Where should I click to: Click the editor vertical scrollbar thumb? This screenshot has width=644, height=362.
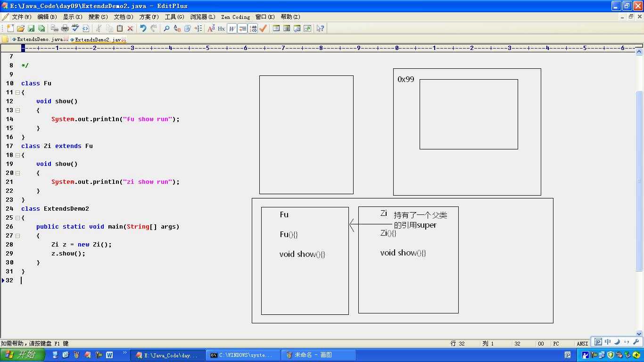point(640,181)
